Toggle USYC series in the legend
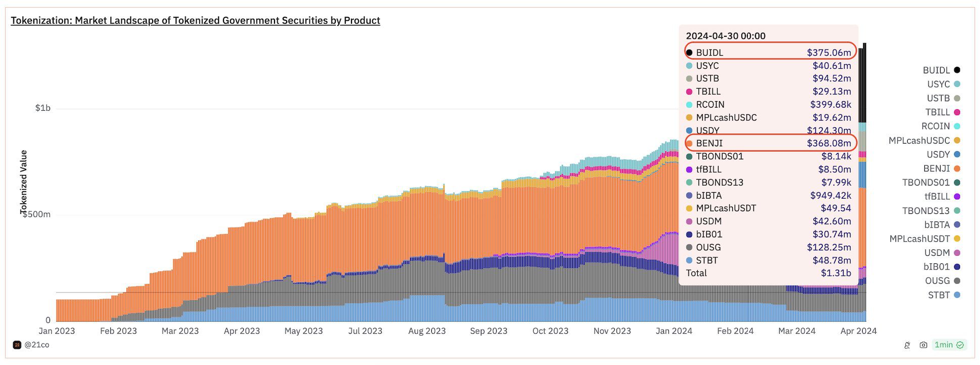This screenshot has width=980, height=365. click(x=944, y=84)
